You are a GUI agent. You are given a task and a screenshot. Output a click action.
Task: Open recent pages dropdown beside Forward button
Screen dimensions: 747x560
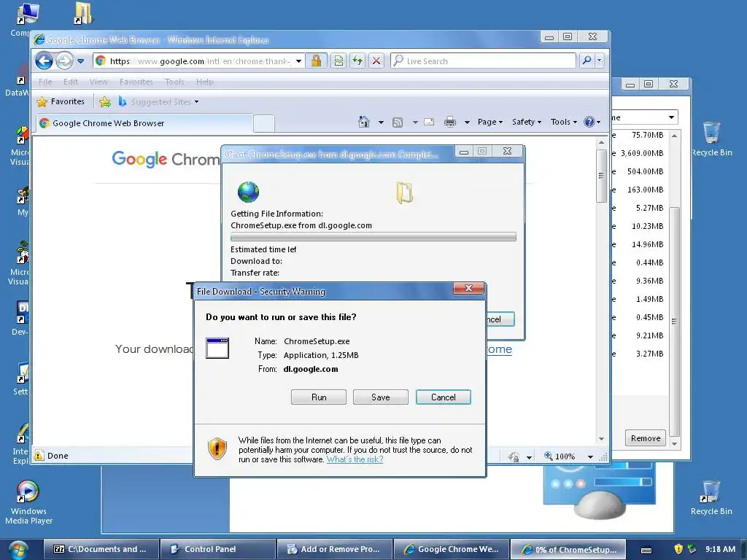coord(80,61)
